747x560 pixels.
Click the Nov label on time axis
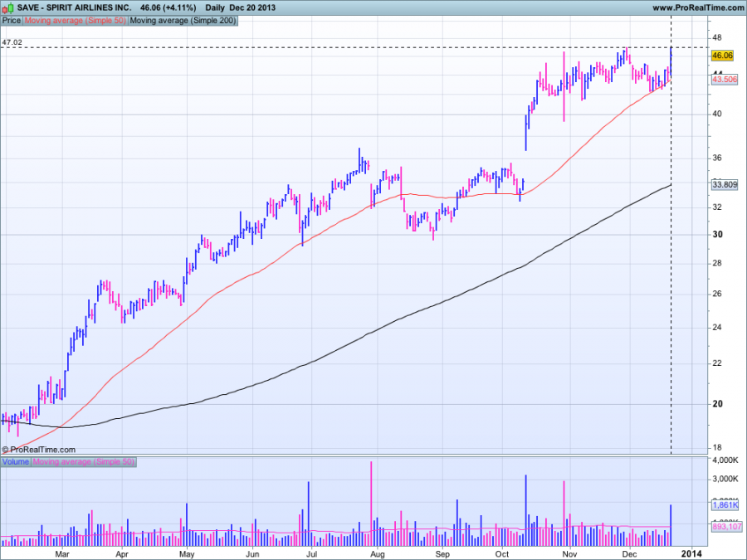tap(569, 554)
